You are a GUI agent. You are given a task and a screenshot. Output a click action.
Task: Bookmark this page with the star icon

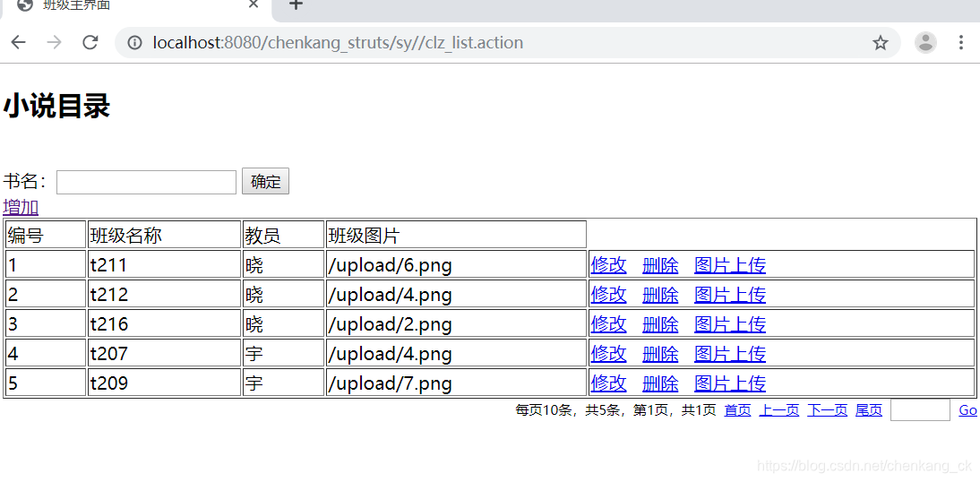point(881,42)
